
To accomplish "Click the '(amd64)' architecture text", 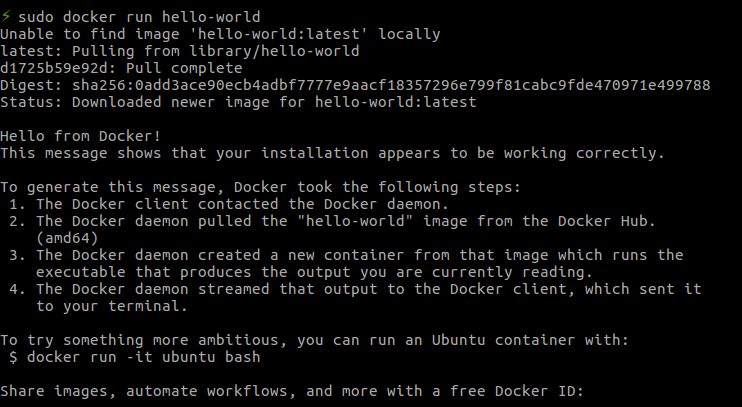I will point(67,238).
